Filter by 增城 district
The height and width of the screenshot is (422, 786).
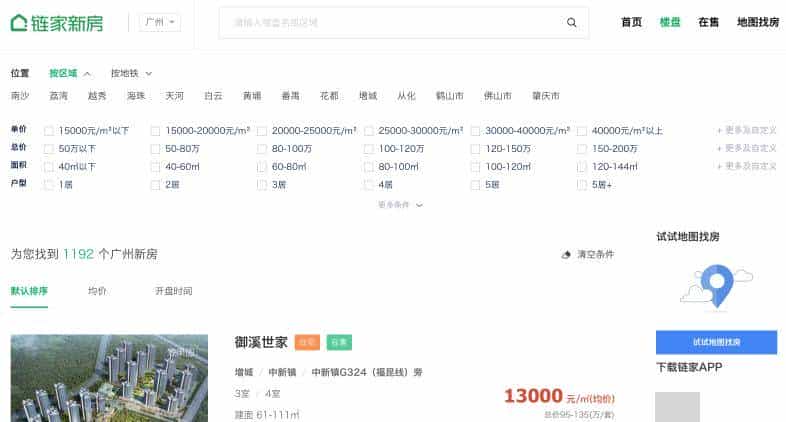pos(368,96)
